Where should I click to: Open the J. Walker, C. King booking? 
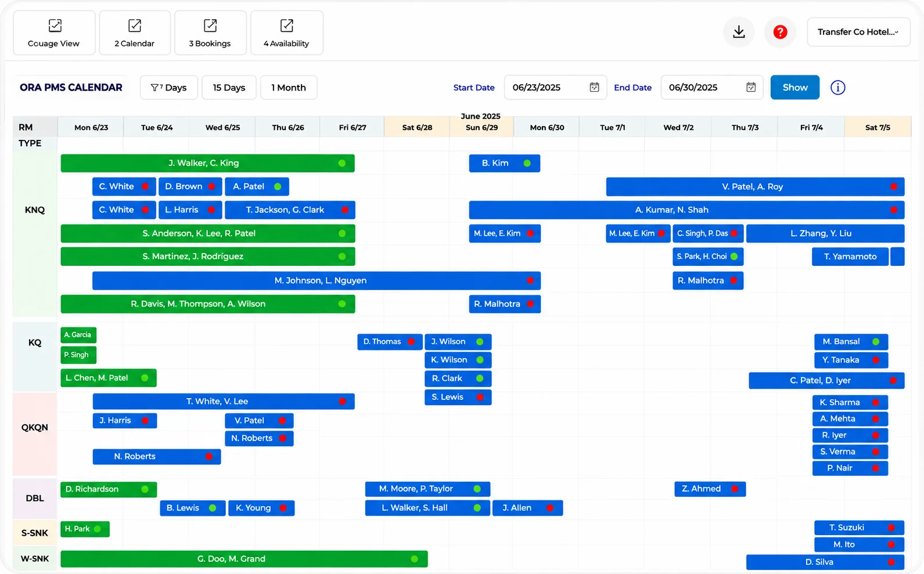[x=207, y=163]
